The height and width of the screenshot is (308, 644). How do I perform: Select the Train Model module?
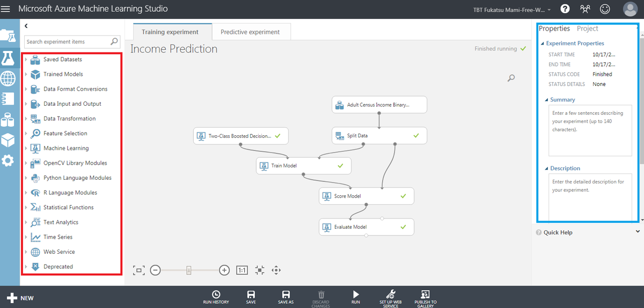[304, 166]
